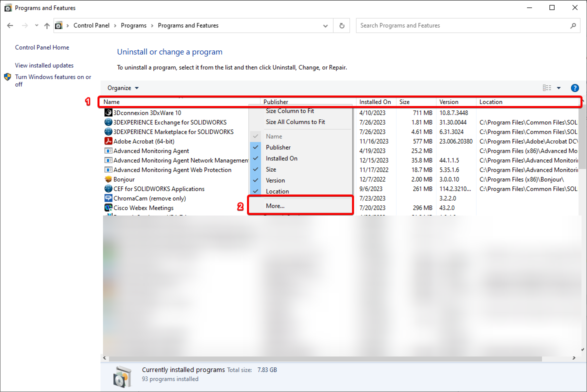Open Help with the question mark icon
587x392 pixels.
point(574,88)
